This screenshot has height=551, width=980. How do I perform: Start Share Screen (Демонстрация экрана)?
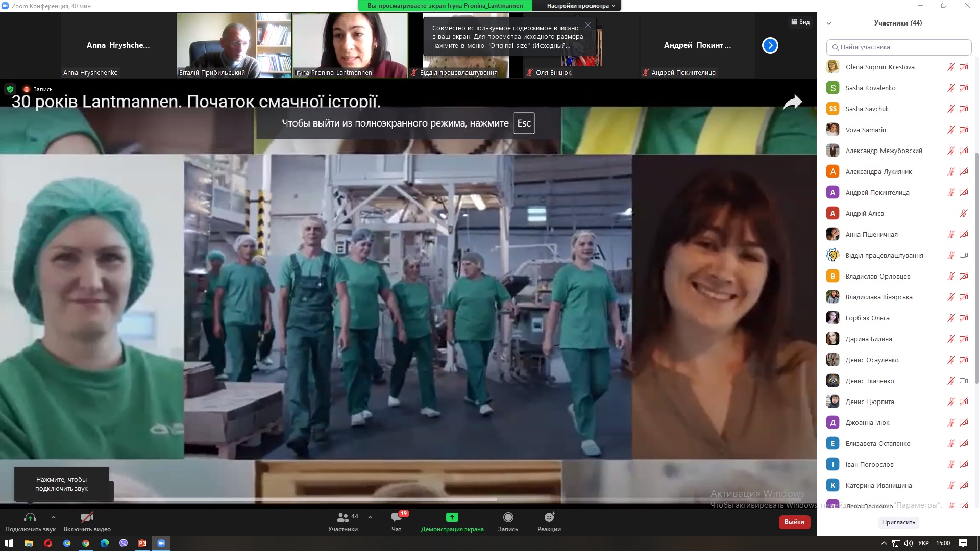452,518
